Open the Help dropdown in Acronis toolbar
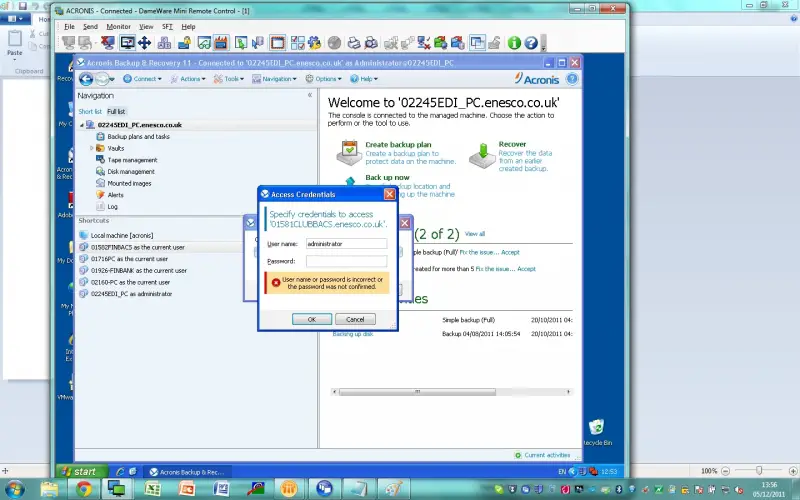The image size is (800, 500). (x=364, y=79)
